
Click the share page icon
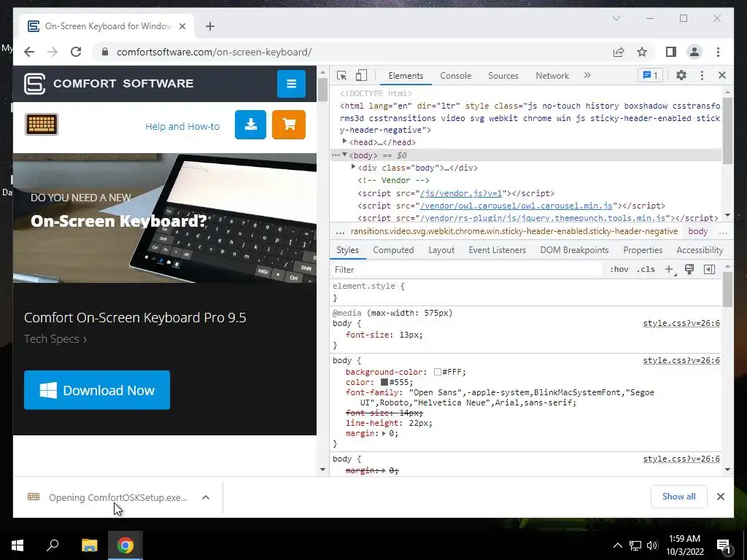point(619,52)
